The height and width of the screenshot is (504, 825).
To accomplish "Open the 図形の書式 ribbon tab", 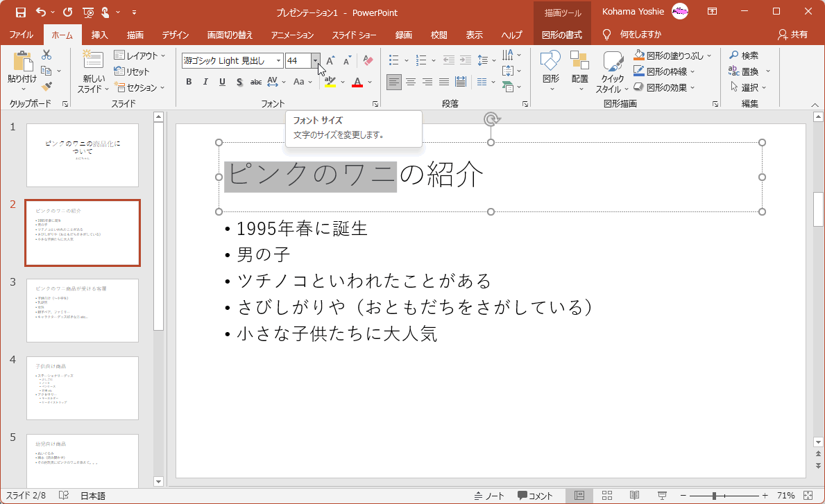I will click(560, 34).
